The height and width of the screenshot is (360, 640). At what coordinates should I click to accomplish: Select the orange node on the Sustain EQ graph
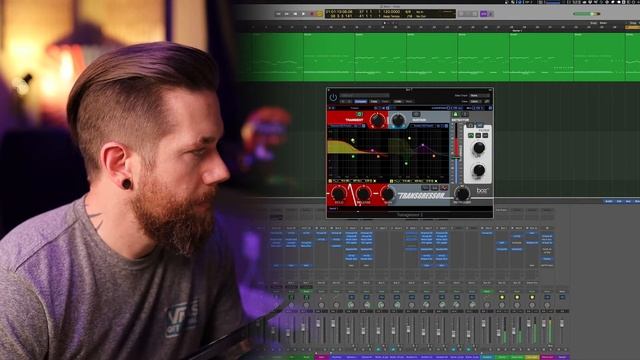click(434, 156)
